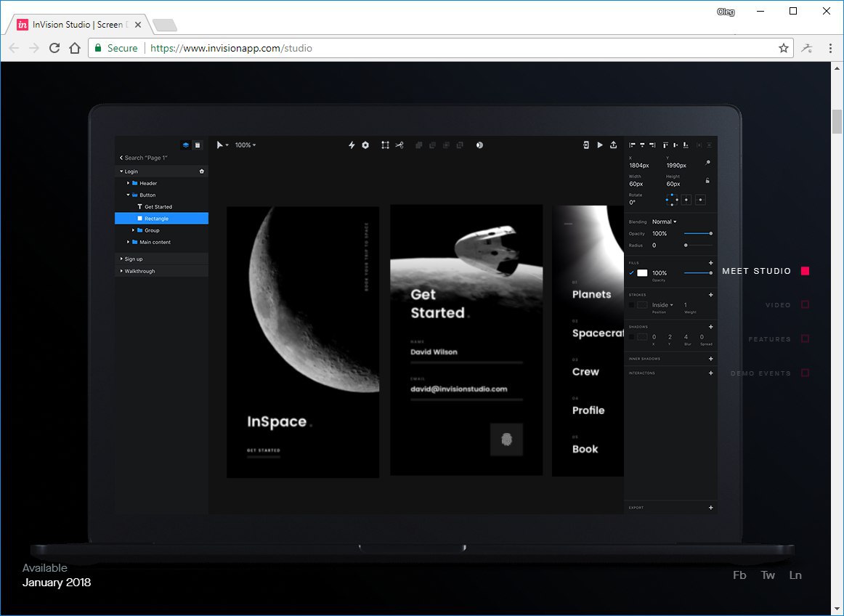This screenshot has height=616, width=844.
Task: Click the fingerprint icon on Get Started screen
Action: 506,439
